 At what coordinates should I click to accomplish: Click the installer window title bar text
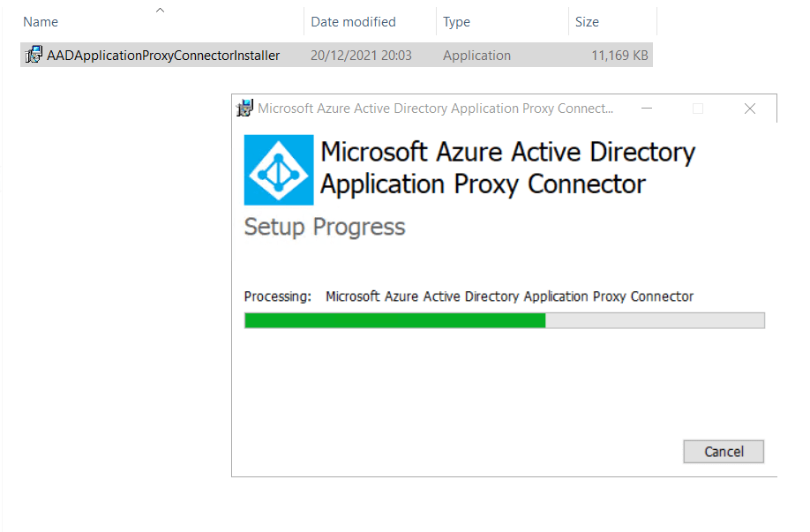[435, 109]
